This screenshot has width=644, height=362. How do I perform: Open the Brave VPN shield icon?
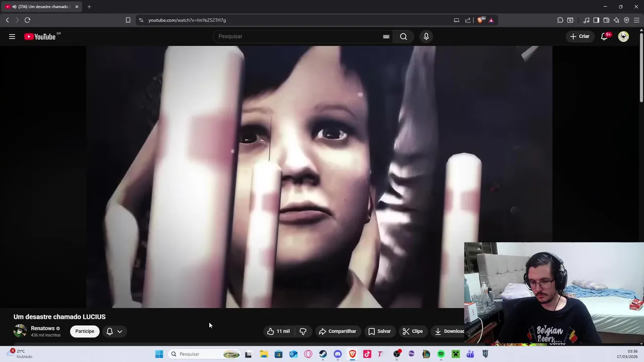click(x=626, y=20)
